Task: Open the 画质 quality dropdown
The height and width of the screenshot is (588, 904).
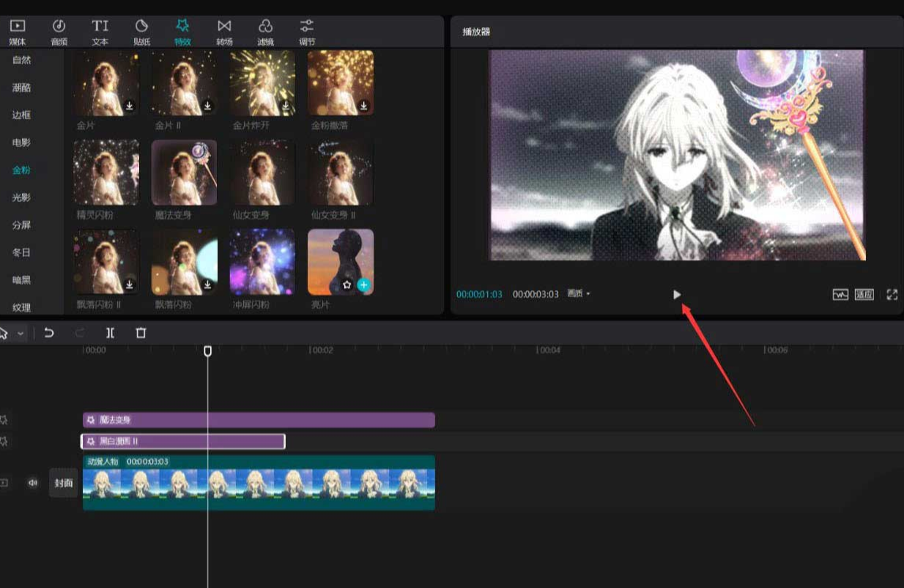Action: 579,294
